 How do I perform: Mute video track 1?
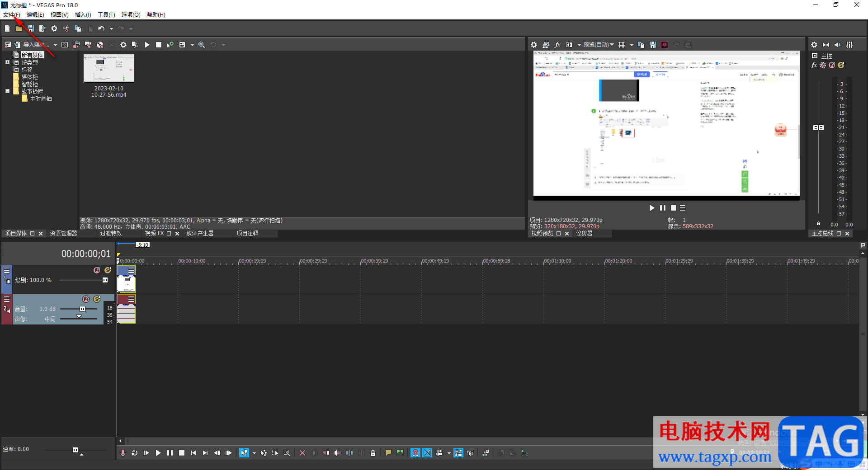coord(97,270)
